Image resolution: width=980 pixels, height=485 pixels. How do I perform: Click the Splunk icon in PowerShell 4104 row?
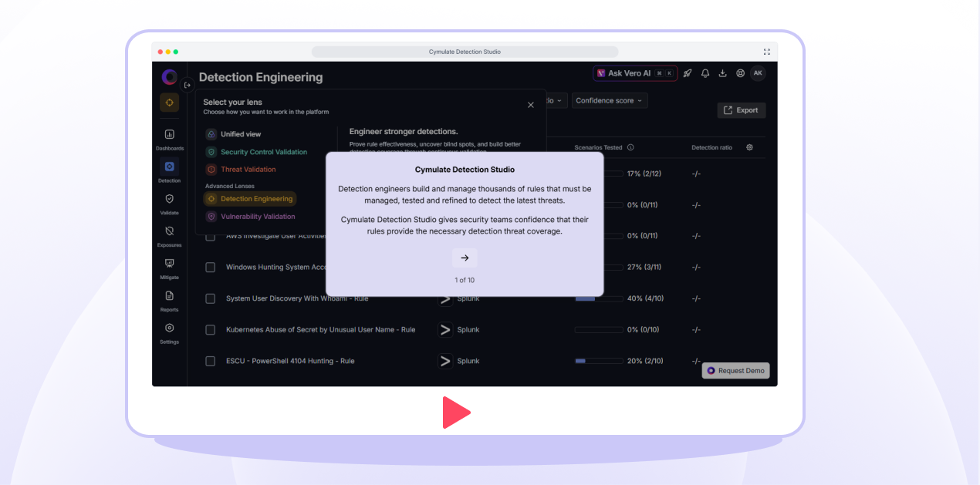point(445,361)
